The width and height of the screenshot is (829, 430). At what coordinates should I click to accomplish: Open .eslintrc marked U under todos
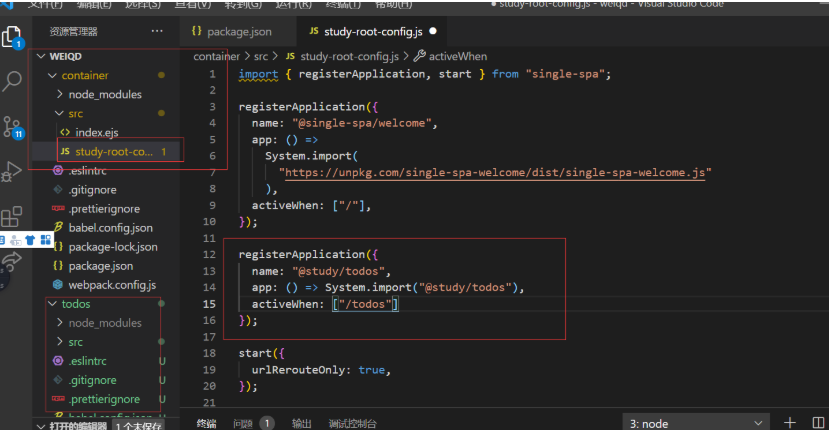click(x=87, y=361)
